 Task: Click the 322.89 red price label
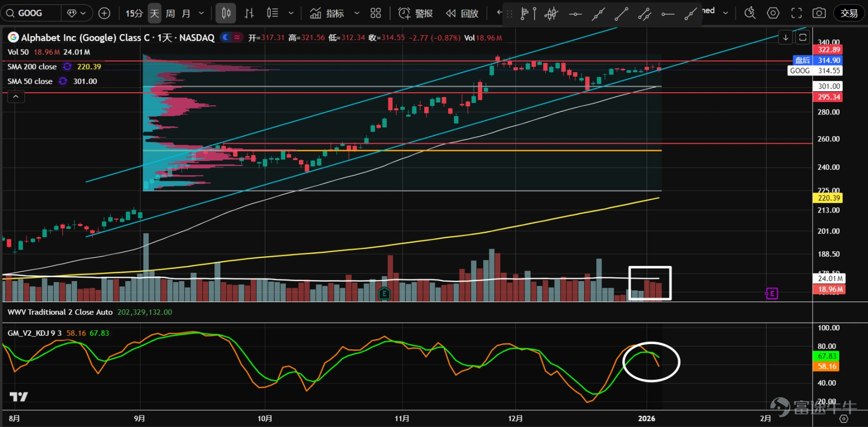click(x=828, y=50)
